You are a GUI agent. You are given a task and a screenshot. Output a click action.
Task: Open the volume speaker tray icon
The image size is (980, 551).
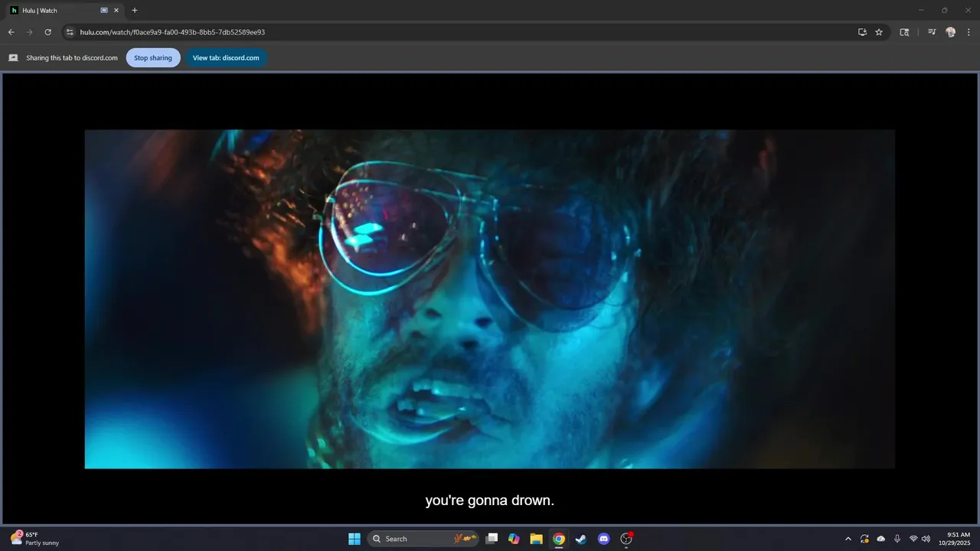coord(926,539)
